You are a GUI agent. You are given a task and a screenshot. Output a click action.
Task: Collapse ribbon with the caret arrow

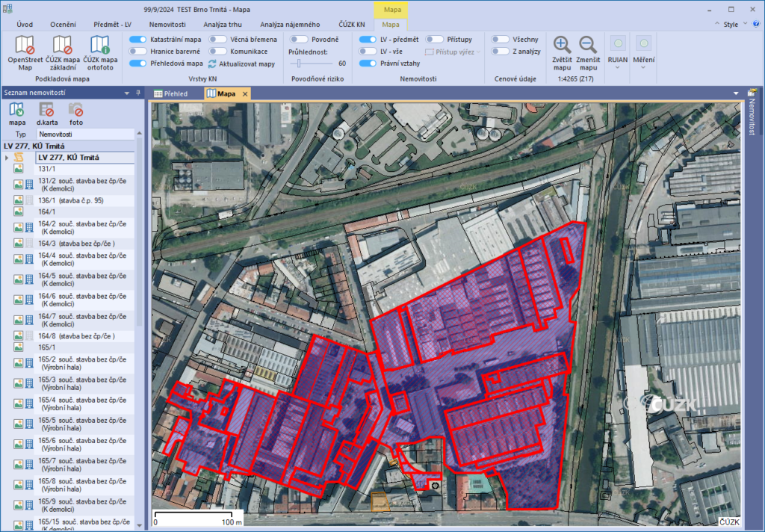point(716,23)
